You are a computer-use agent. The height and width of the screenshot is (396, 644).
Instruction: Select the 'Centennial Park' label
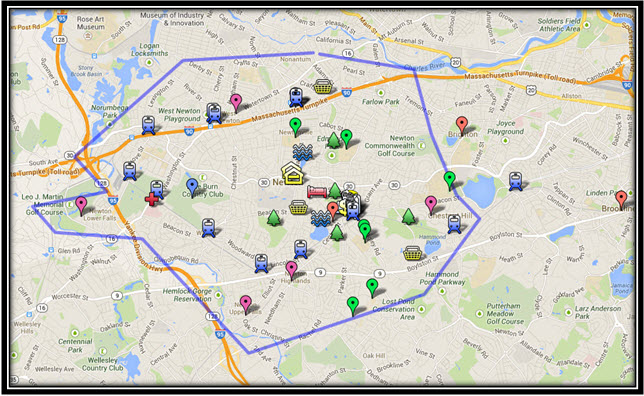point(75,345)
